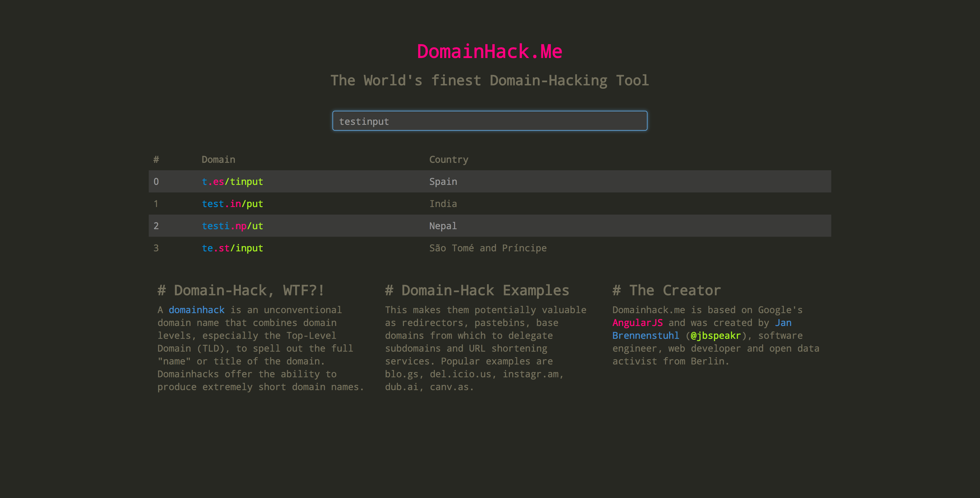
Task: Select the India result row
Action: coord(443,204)
